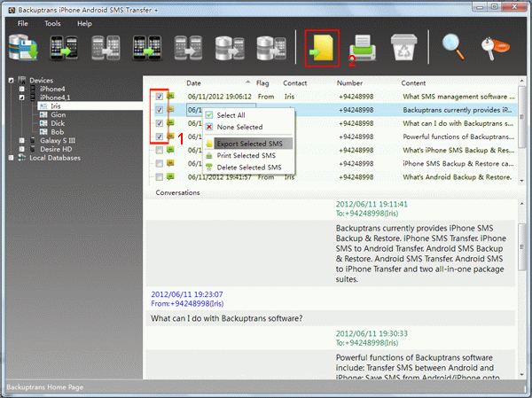
Task: Expand the Local Databases node
Action: 12,158
